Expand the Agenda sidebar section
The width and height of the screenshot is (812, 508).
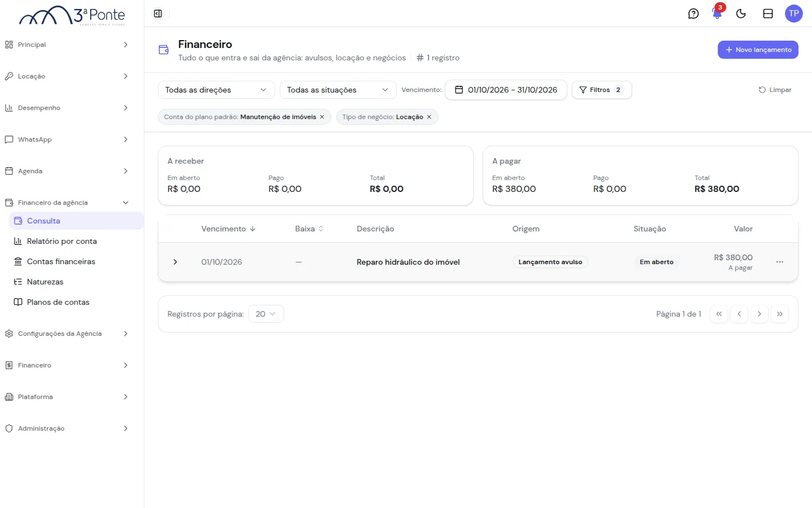click(x=67, y=171)
